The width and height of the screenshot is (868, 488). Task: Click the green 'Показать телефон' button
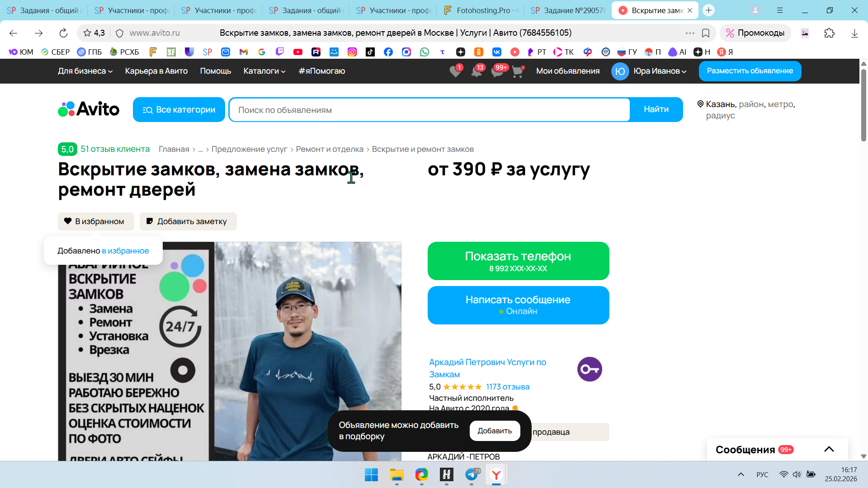(518, 261)
